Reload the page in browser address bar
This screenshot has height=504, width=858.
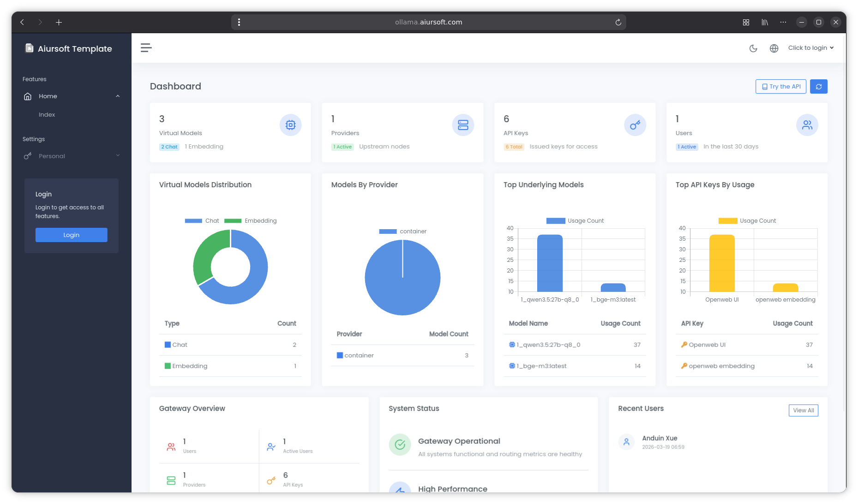[x=618, y=22]
